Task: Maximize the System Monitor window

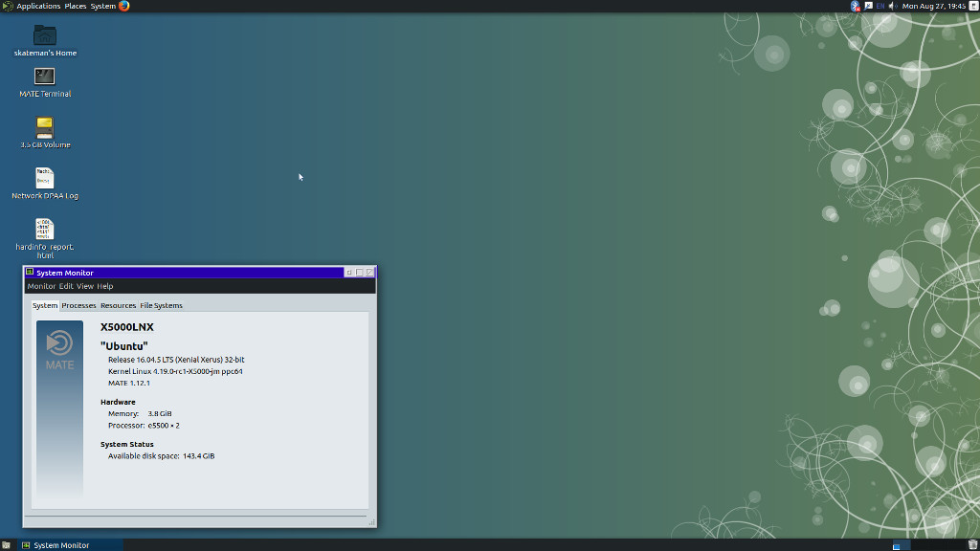Action: [x=360, y=273]
